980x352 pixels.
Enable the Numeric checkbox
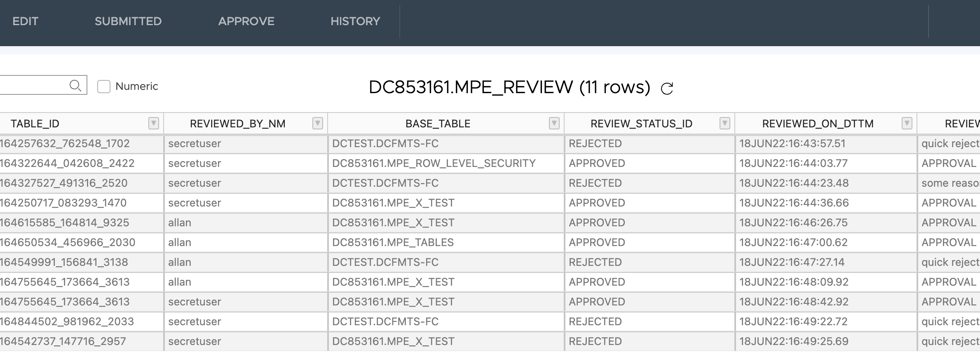[104, 87]
